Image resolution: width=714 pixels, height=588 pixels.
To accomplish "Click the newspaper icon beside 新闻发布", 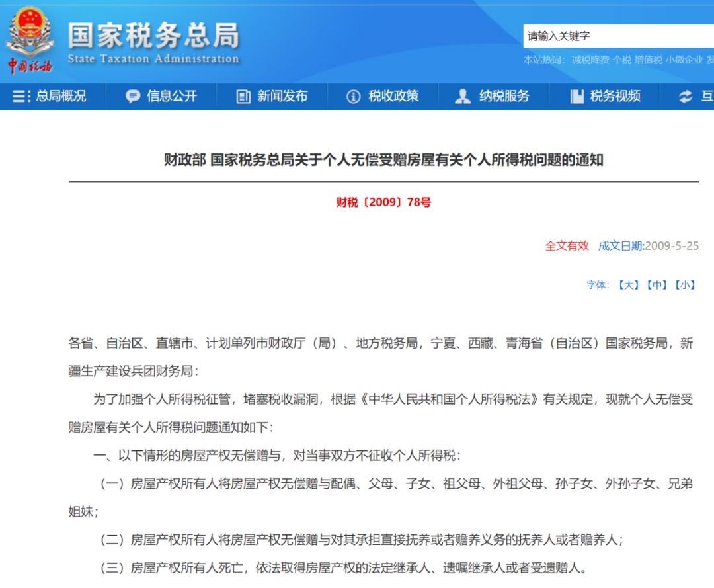I will click(x=243, y=96).
